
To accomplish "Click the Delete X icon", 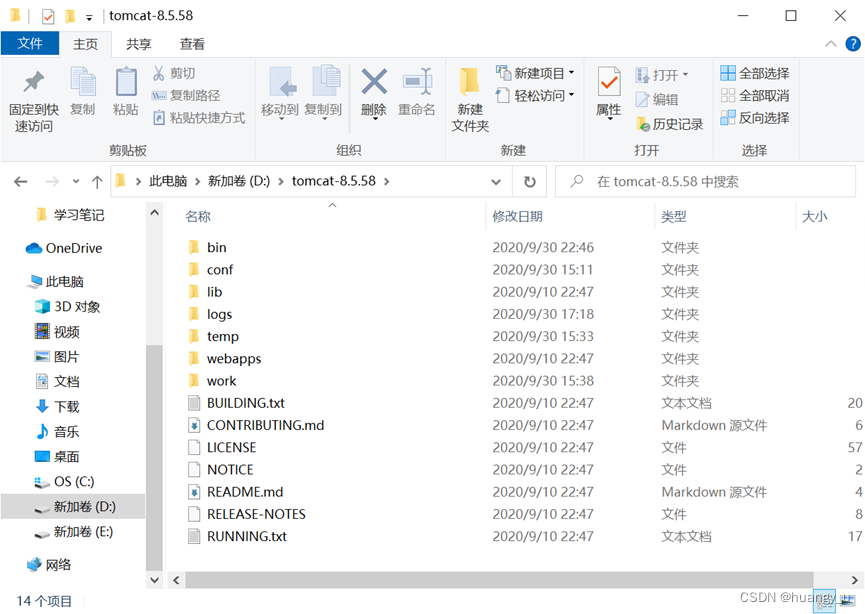I will tap(374, 83).
